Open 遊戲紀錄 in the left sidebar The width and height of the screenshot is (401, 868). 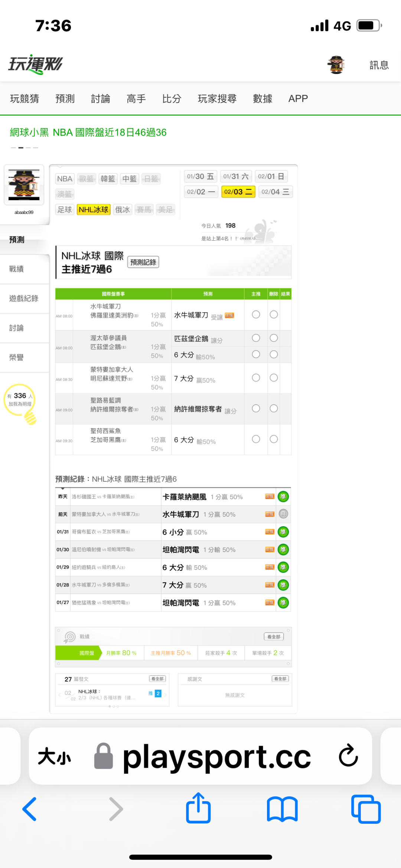(25, 299)
